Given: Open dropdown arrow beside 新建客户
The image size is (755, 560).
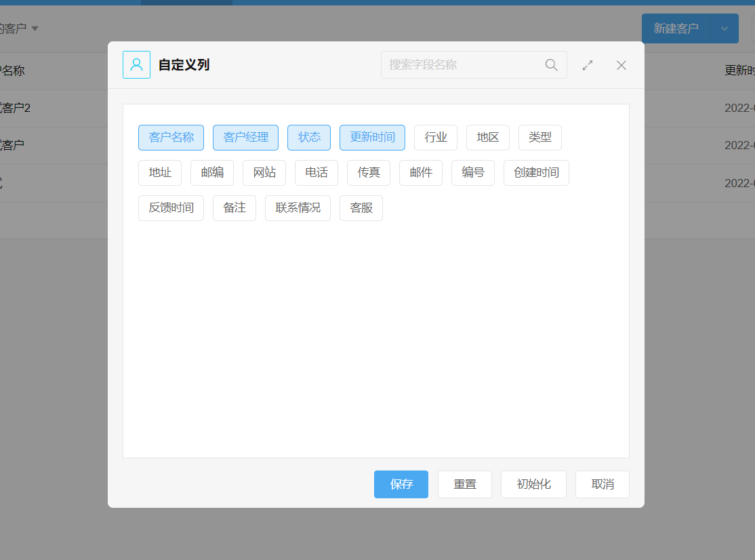Looking at the screenshot, I should (x=725, y=28).
